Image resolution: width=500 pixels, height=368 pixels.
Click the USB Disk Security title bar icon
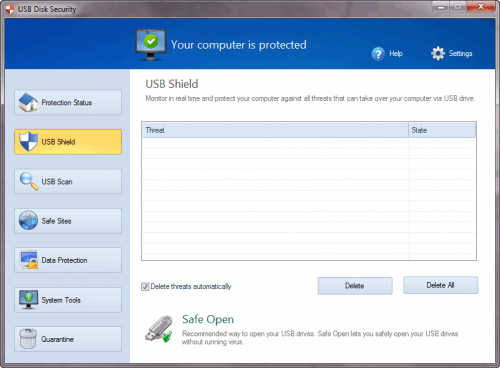[10, 9]
